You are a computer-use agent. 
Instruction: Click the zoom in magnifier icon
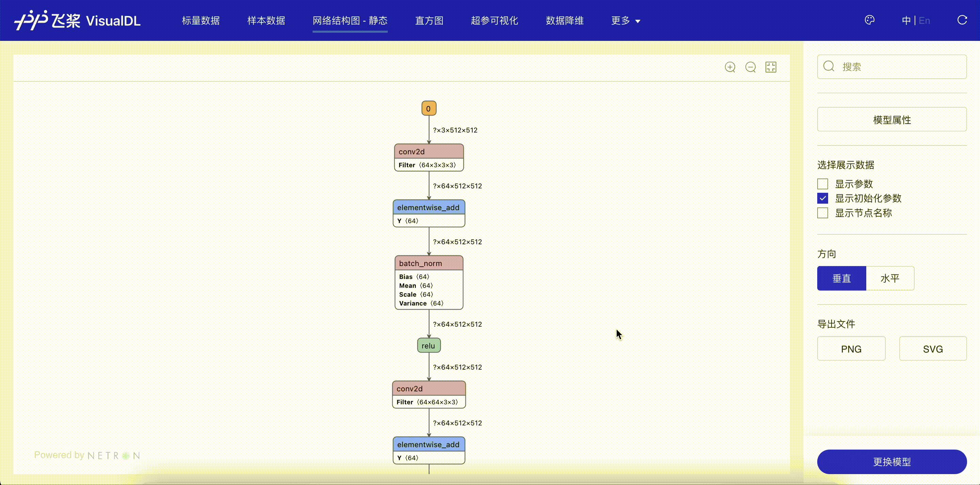[730, 67]
